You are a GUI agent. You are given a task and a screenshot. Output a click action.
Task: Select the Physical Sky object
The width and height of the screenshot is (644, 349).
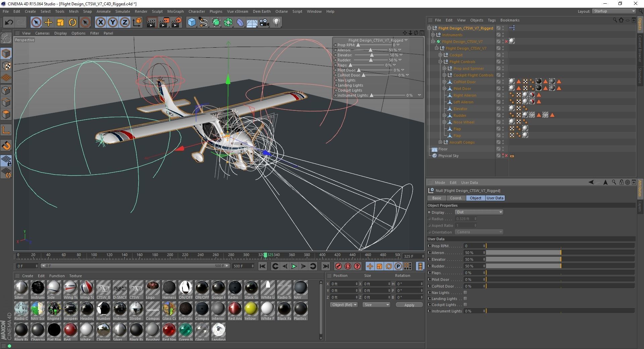(x=448, y=156)
